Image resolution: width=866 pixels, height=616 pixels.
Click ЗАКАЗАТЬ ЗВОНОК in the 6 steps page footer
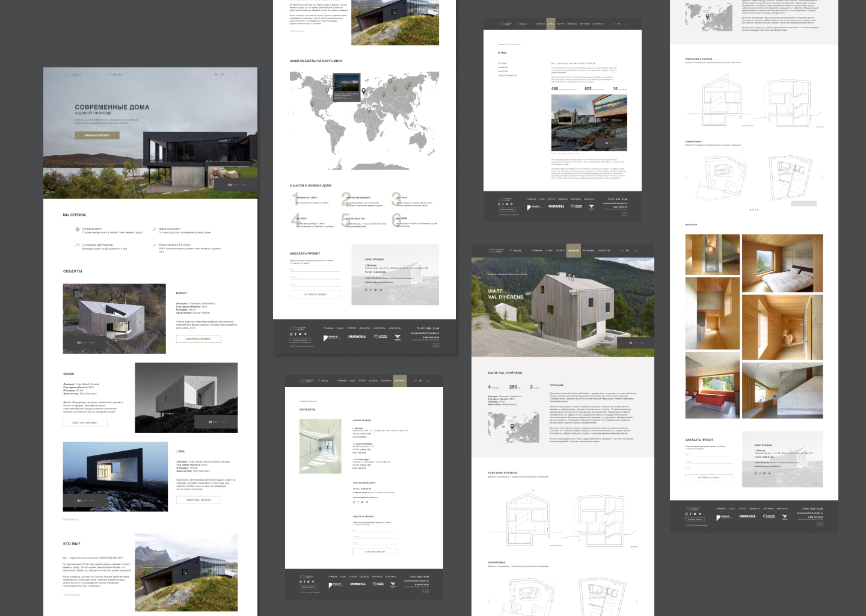[x=300, y=340]
